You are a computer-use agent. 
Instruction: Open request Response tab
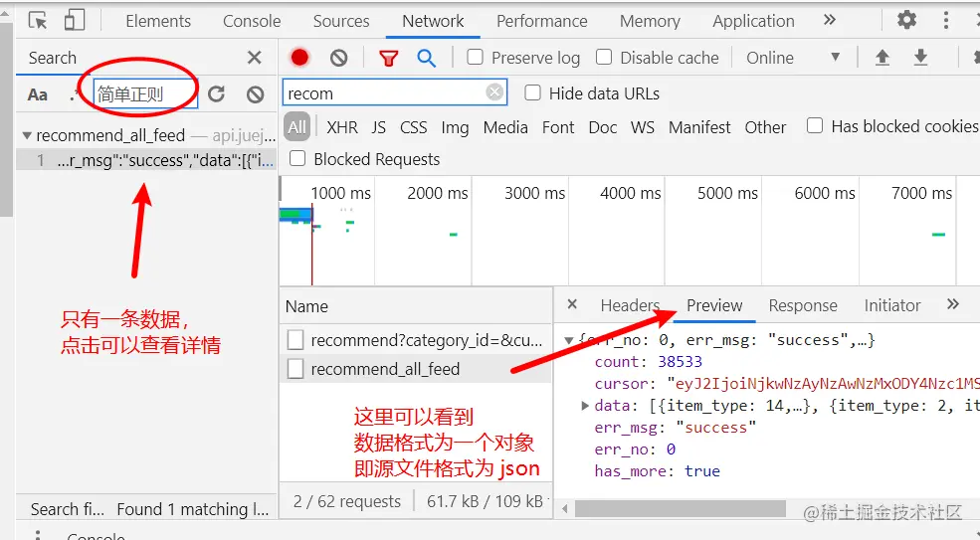tap(803, 305)
